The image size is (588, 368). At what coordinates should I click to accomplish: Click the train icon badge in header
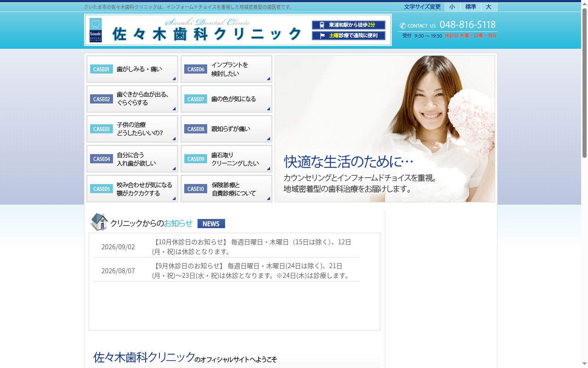click(322, 25)
